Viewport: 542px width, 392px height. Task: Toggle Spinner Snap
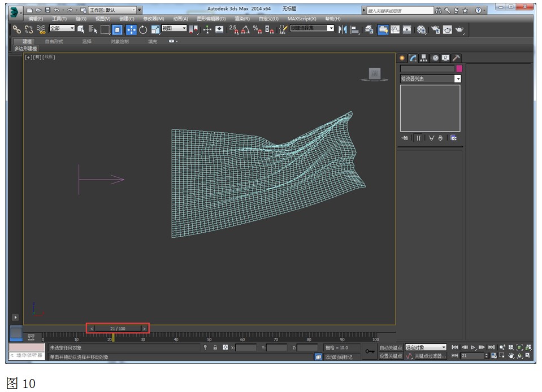(269, 30)
